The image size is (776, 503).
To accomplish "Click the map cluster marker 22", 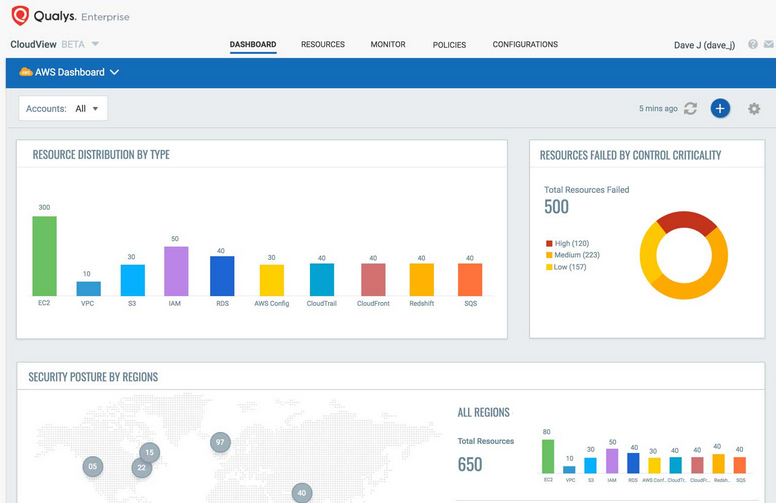I will coord(142,467).
